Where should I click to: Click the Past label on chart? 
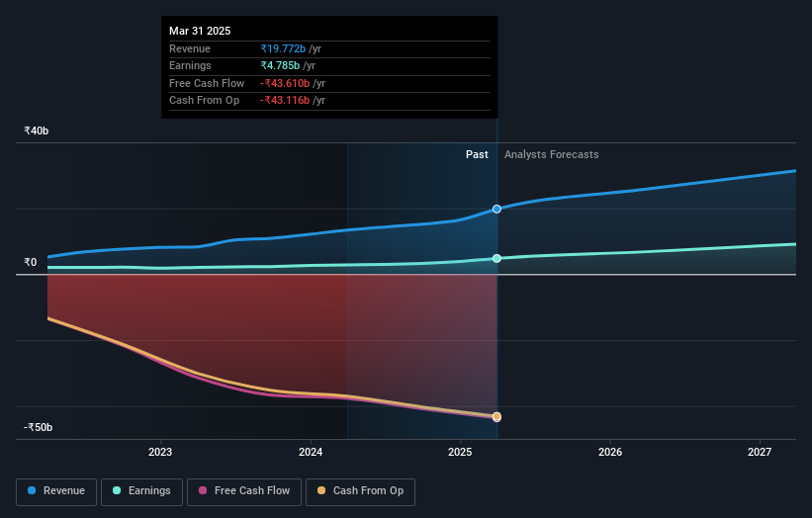click(477, 155)
